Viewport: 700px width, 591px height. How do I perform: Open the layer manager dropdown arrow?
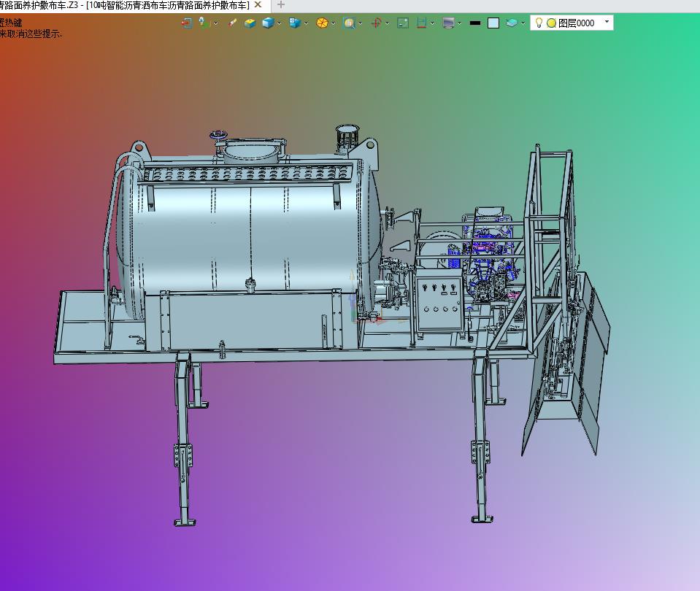tap(523, 23)
